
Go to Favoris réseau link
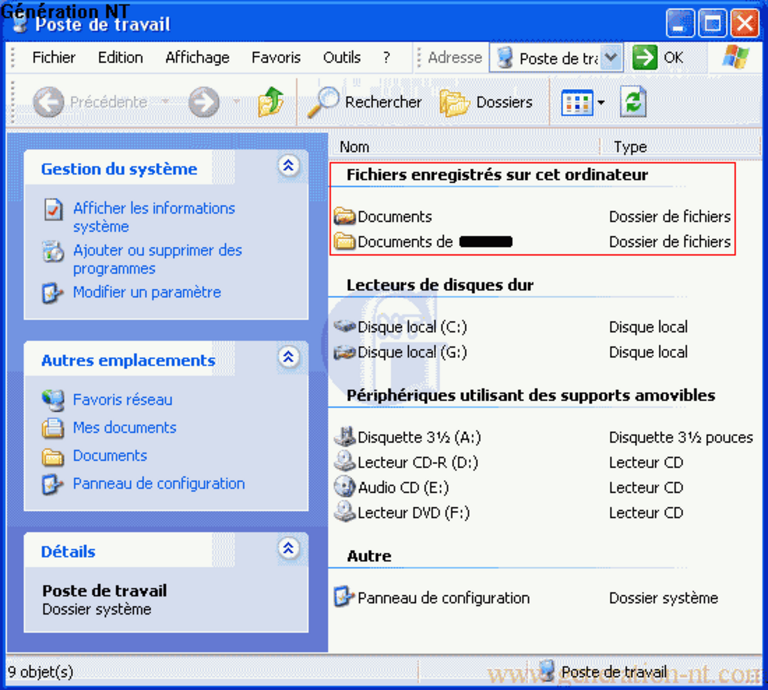tap(122, 400)
